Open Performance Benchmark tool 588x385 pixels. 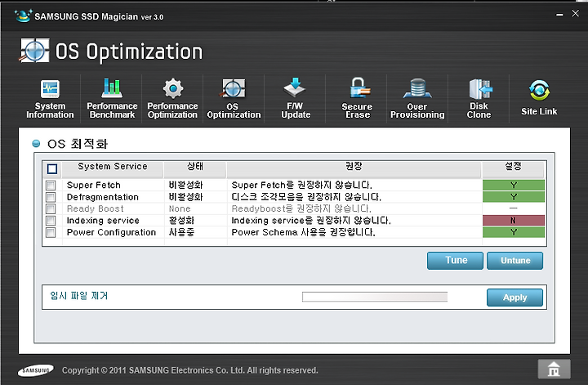tap(112, 99)
